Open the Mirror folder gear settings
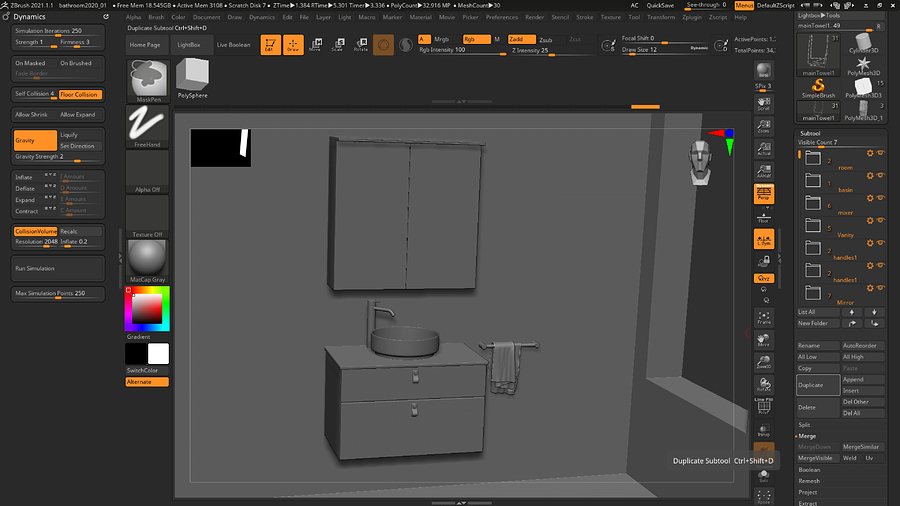The image size is (900, 506). [x=870, y=288]
